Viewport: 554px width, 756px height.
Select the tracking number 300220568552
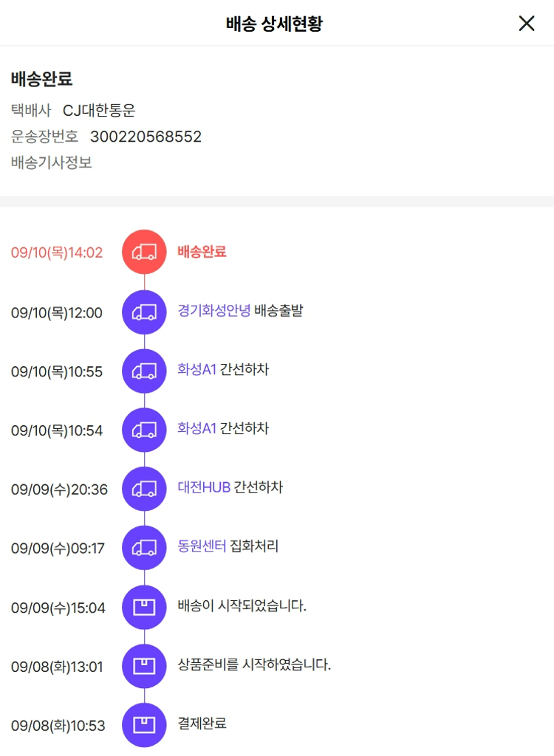point(146,137)
